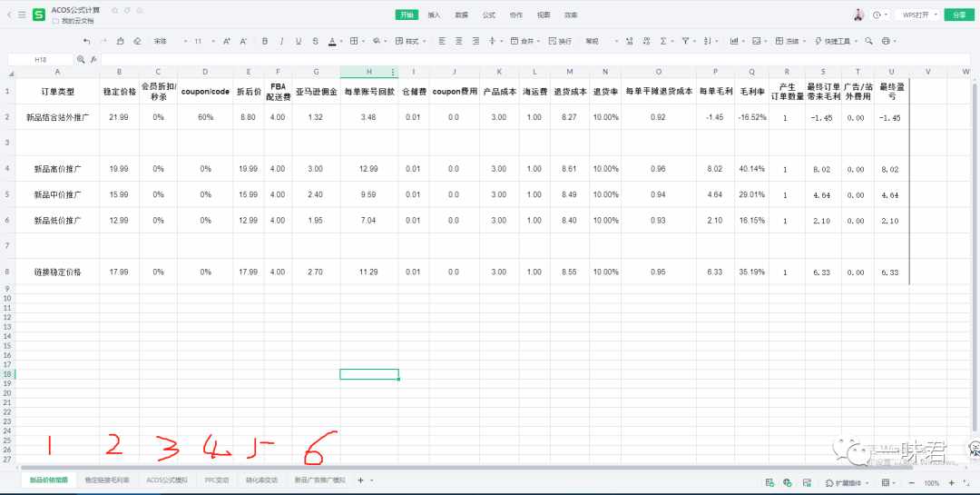Click the fx insert function icon
Screen dimensions: 980x495
tap(93, 59)
